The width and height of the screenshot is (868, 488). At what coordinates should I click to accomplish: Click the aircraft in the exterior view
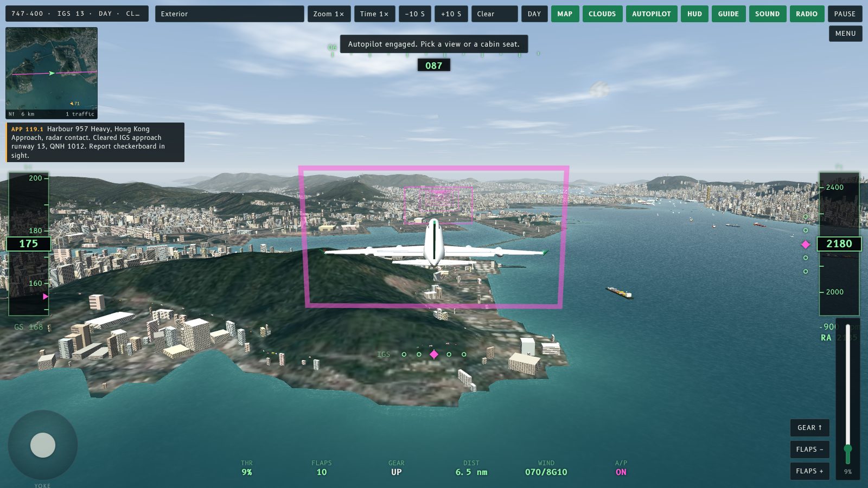(434, 245)
